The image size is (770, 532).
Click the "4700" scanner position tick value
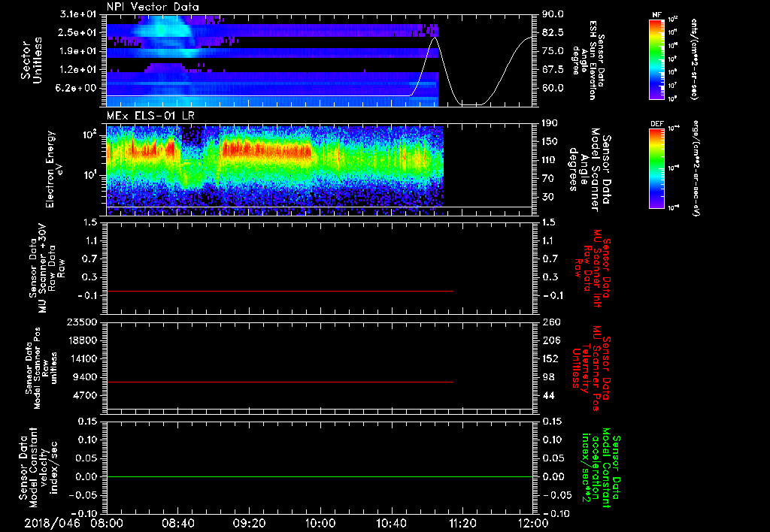[x=86, y=395]
